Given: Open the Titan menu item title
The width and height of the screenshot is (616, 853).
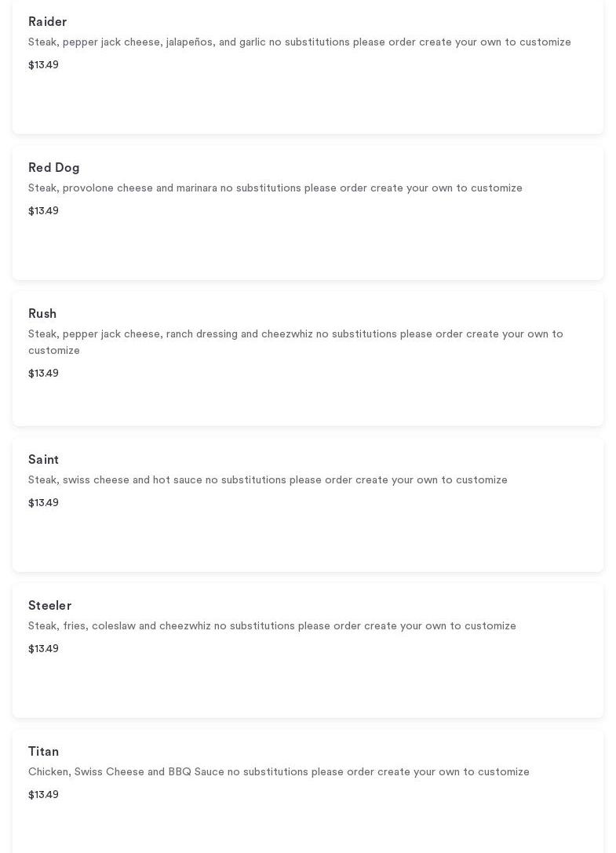Looking at the screenshot, I should point(44,752).
